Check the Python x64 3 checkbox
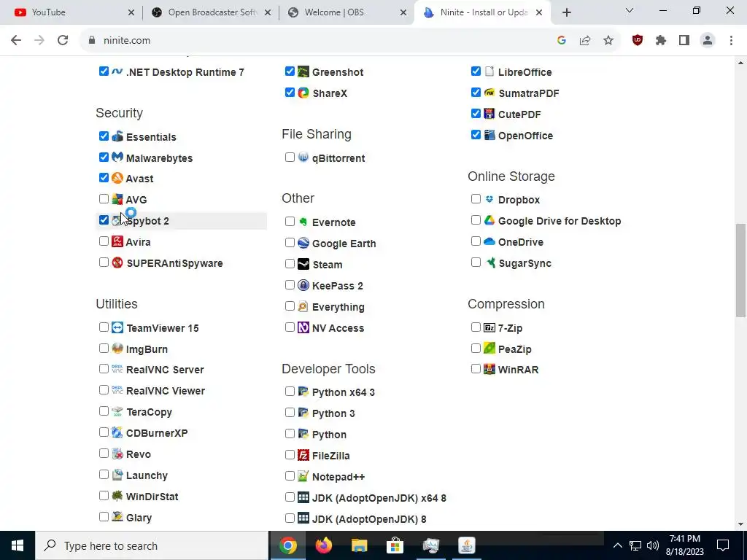The image size is (747, 560). 290,391
